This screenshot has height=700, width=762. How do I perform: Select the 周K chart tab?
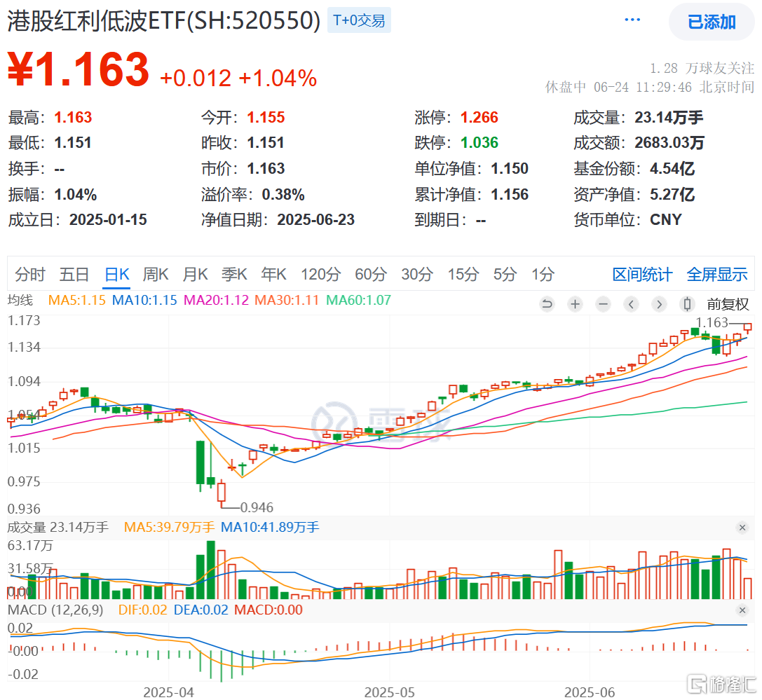tap(156, 275)
